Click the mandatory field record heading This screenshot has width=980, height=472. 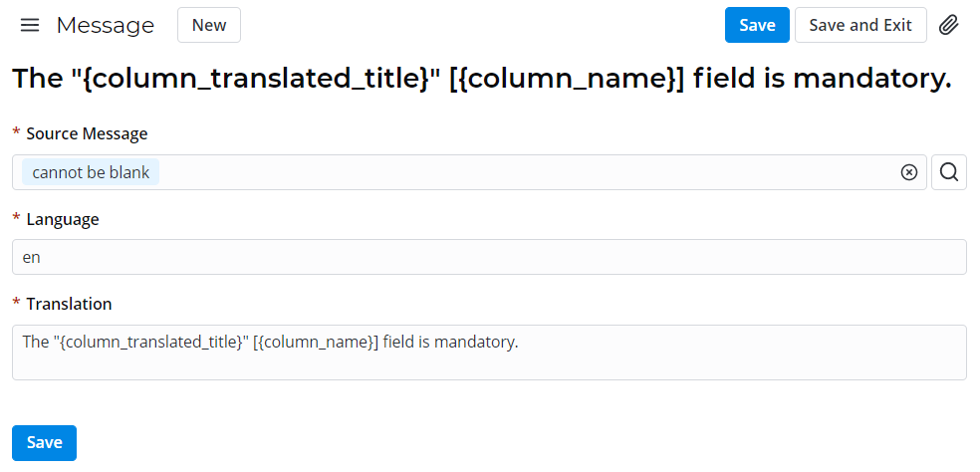point(481,79)
